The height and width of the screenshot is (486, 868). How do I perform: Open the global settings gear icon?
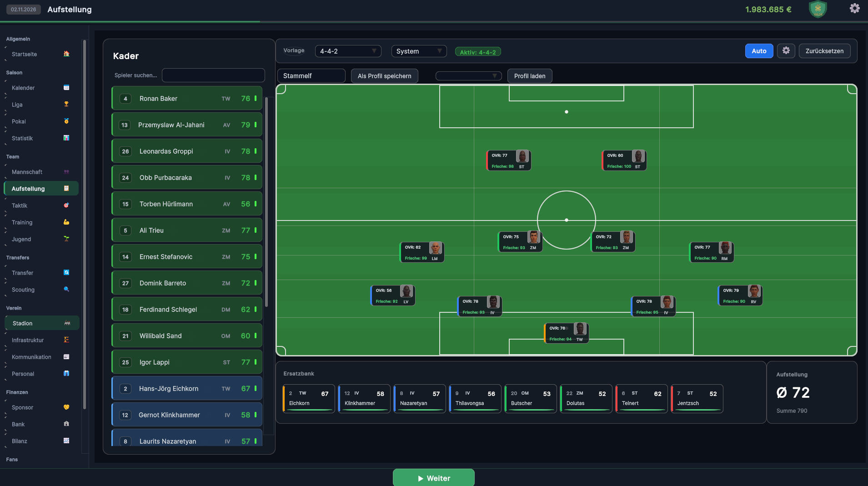coord(854,8)
